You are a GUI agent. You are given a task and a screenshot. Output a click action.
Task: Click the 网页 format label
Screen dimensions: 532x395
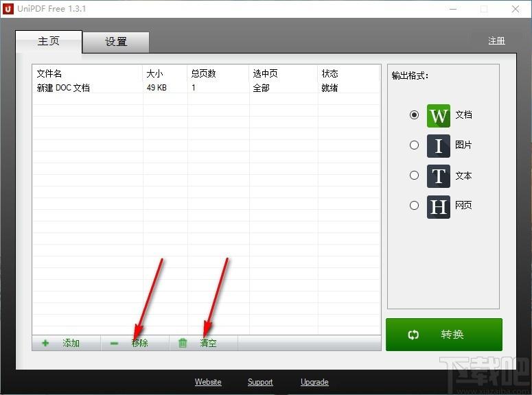tap(463, 205)
